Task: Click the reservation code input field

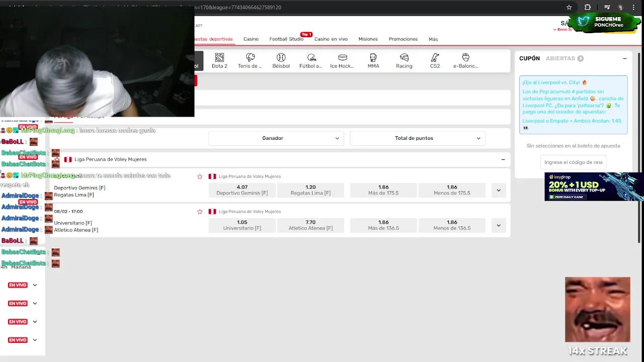Action: click(x=573, y=162)
